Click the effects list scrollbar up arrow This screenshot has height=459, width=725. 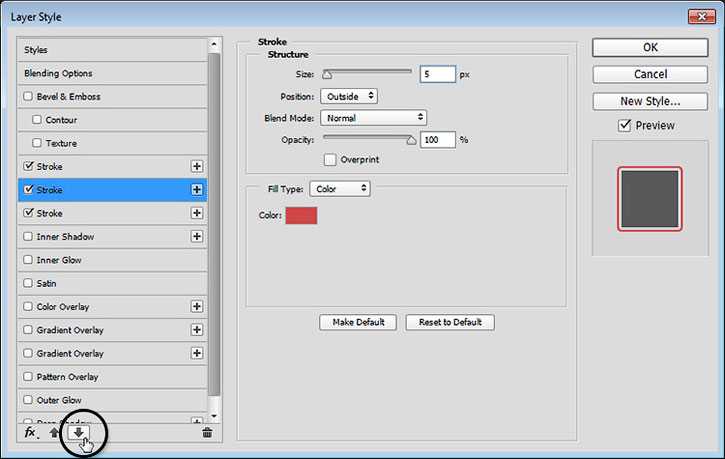click(214, 44)
